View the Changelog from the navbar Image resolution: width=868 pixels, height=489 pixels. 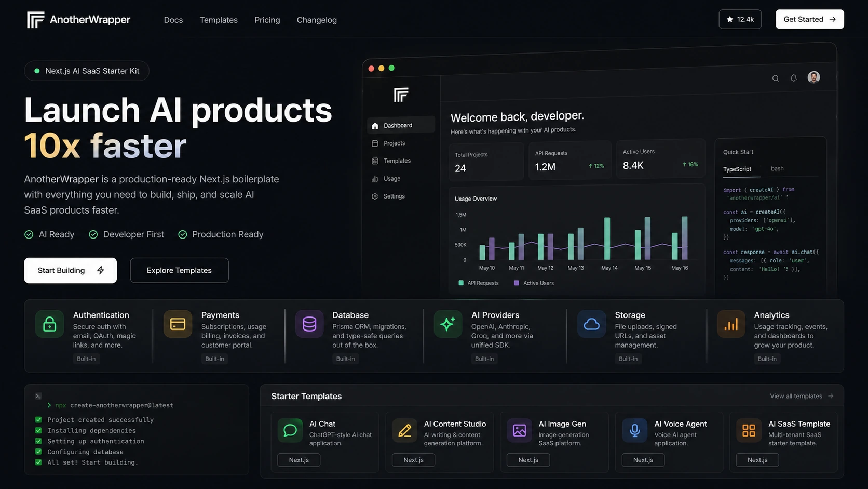317,20
